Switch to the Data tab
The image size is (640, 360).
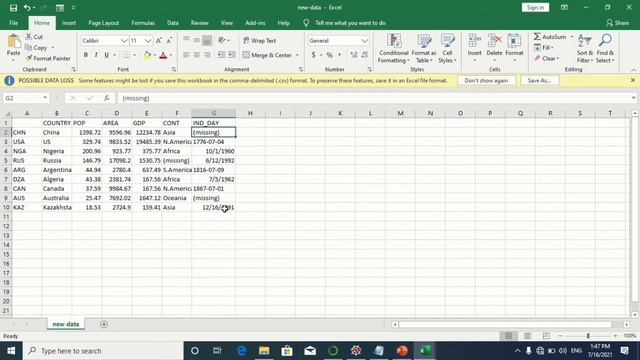click(173, 23)
